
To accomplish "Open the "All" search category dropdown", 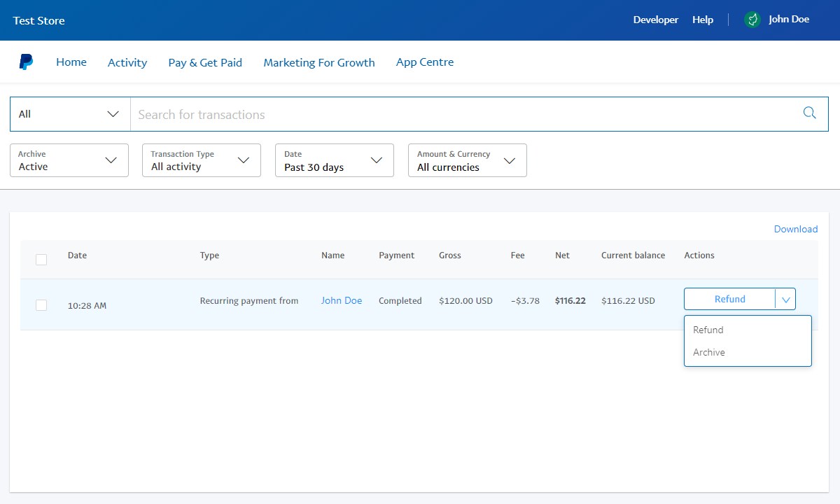I will 69,113.
